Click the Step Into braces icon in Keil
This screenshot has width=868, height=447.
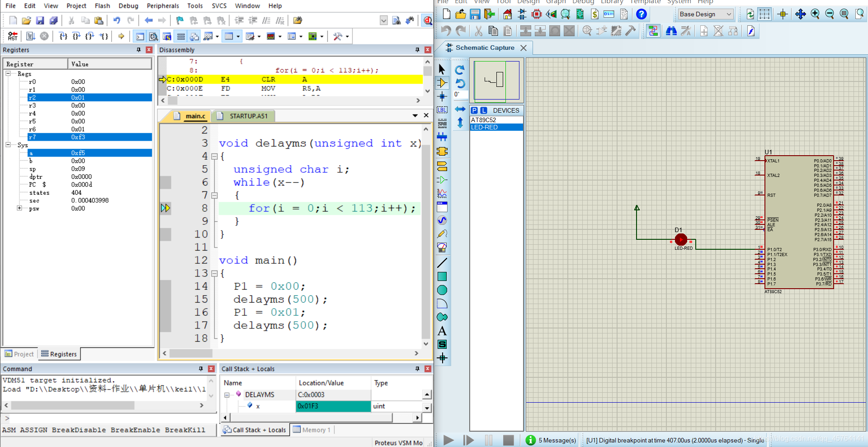click(x=63, y=36)
